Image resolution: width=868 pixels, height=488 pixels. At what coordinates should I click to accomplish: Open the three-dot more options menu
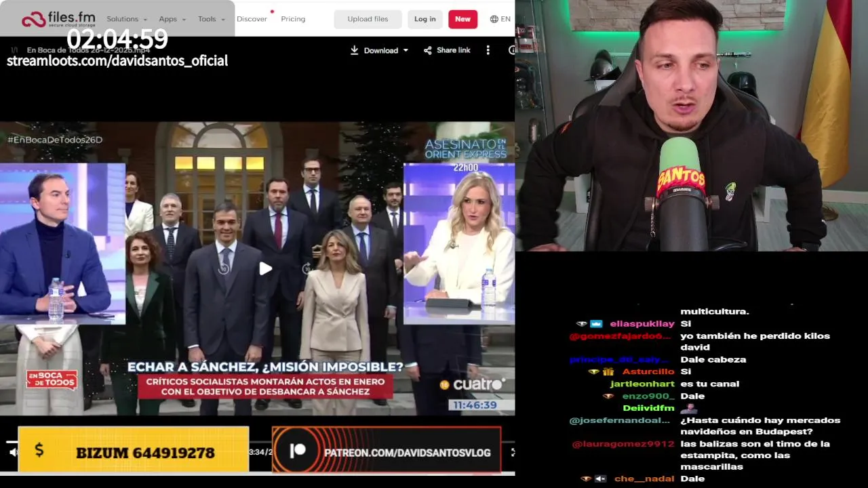(488, 50)
